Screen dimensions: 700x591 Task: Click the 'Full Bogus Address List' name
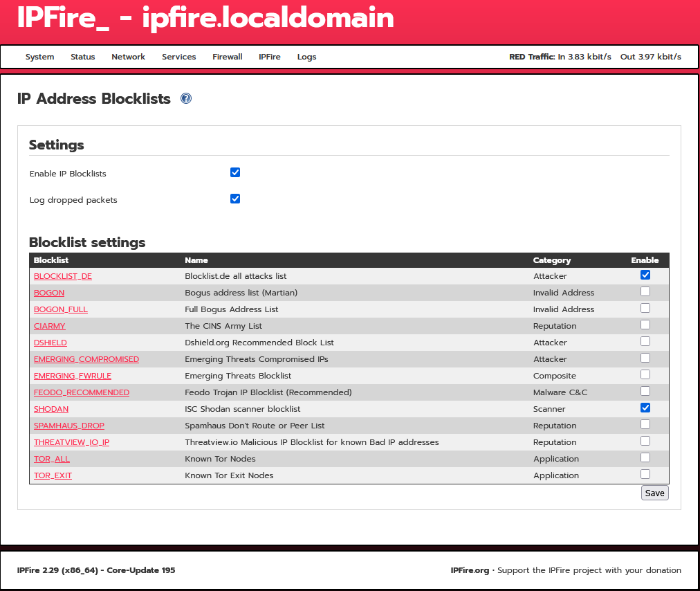tap(231, 309)
